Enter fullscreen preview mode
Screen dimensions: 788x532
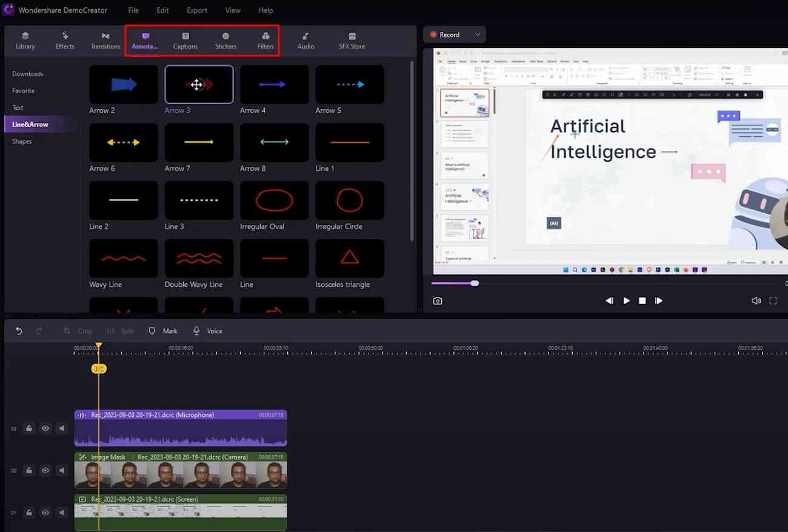point(773,301)
